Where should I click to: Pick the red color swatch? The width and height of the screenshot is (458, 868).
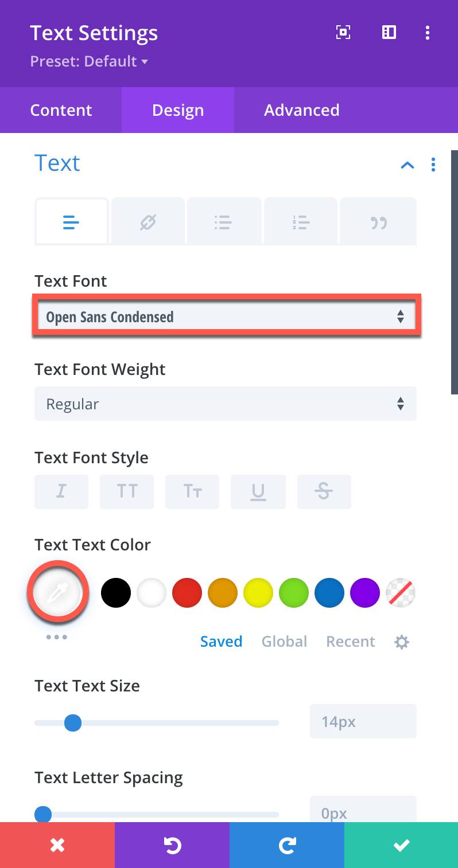187,593
